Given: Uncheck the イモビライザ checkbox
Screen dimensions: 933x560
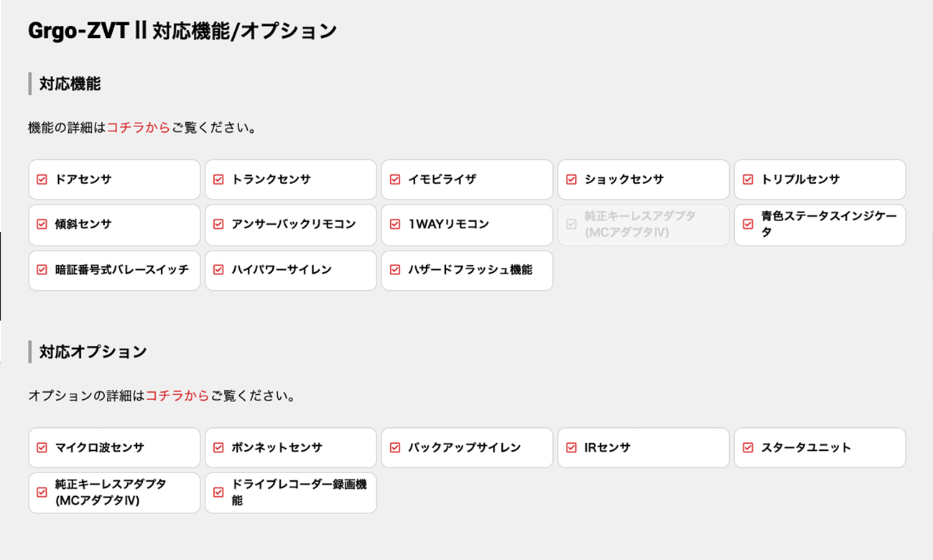Looking at the screenshot, I should [395, 179].
